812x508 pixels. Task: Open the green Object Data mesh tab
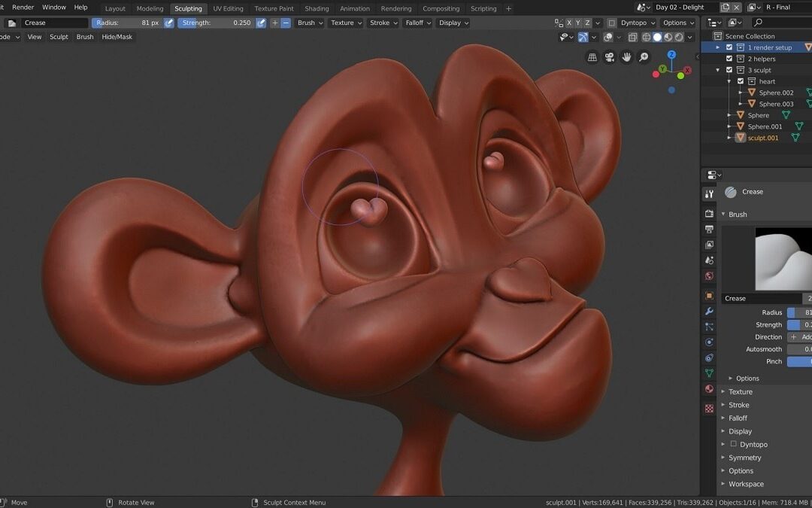pos(709,373)
